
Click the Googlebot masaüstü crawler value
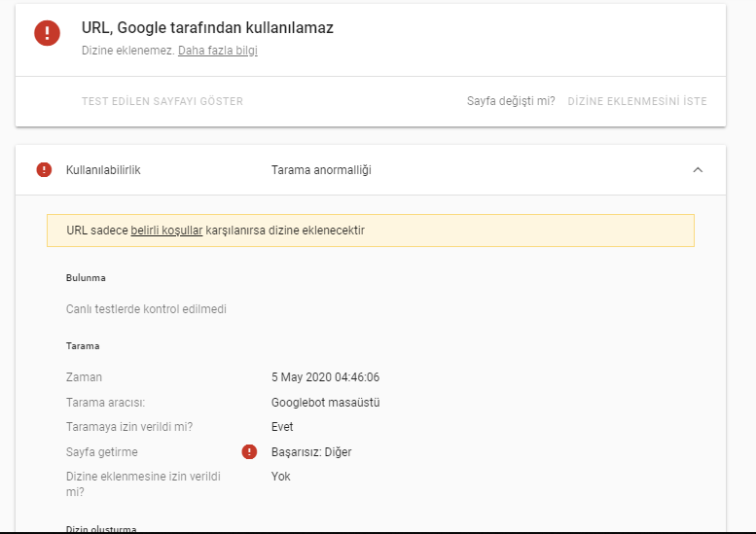325,402
